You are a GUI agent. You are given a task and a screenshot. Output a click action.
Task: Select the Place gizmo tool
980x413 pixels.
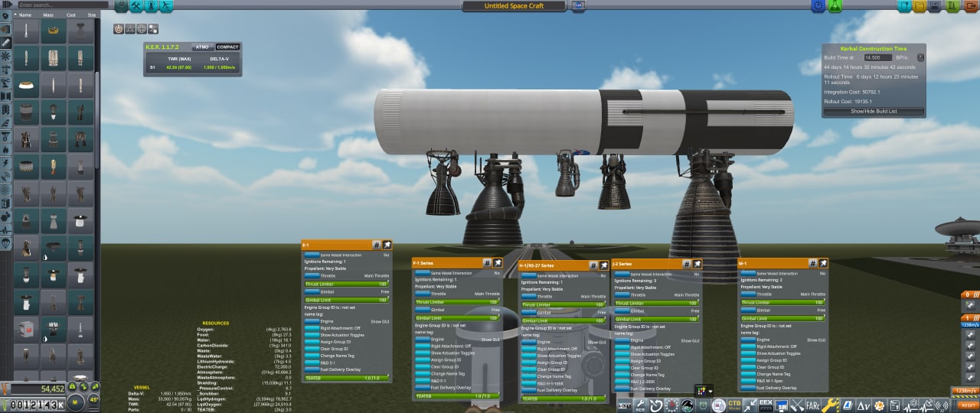119,28
